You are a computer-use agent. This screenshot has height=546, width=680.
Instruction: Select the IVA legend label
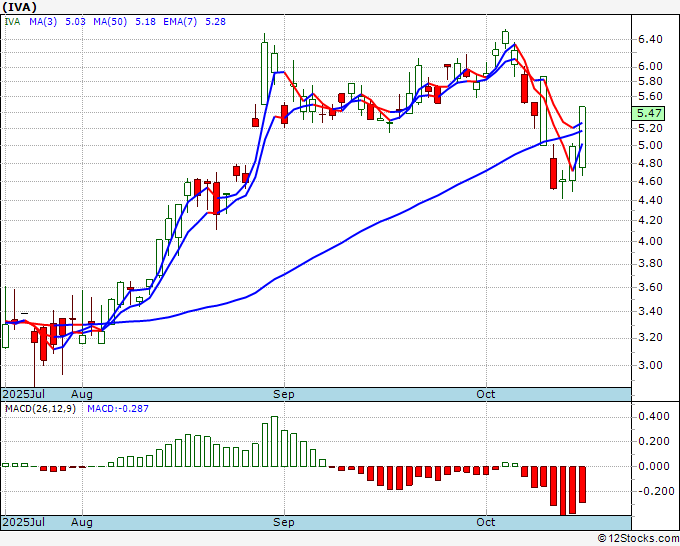[12, 22]
